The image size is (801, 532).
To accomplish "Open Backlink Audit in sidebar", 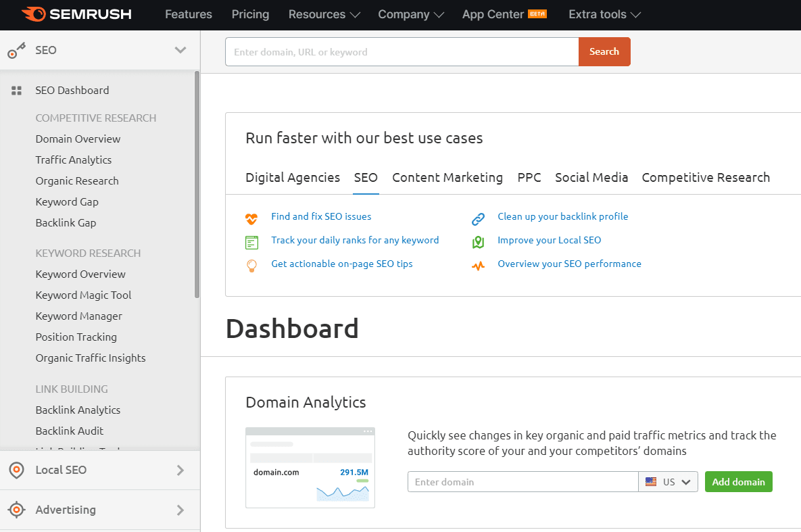I will [x=70, y=431].
